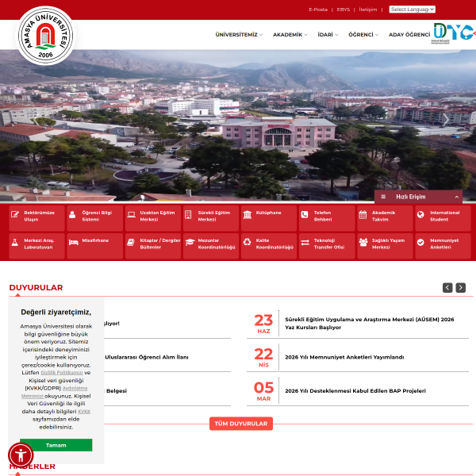Click the Kalite Koordinatörlüğü recycle icon
Screen dimensions: 476x476
point(247,242)
